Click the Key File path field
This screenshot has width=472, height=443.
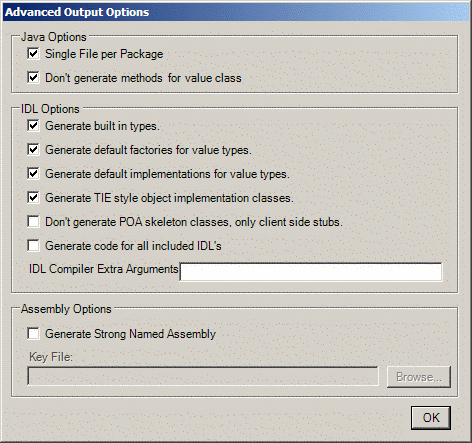pos(203,376)
